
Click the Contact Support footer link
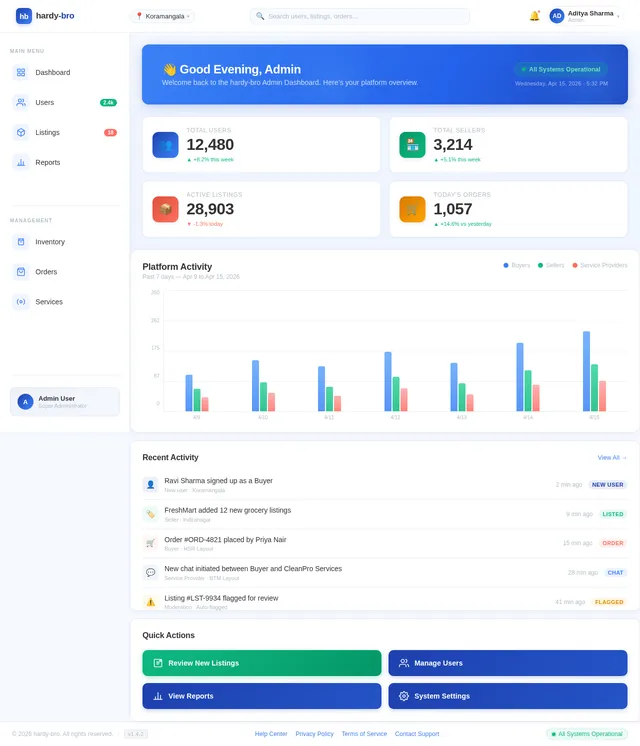pos(417,734)
